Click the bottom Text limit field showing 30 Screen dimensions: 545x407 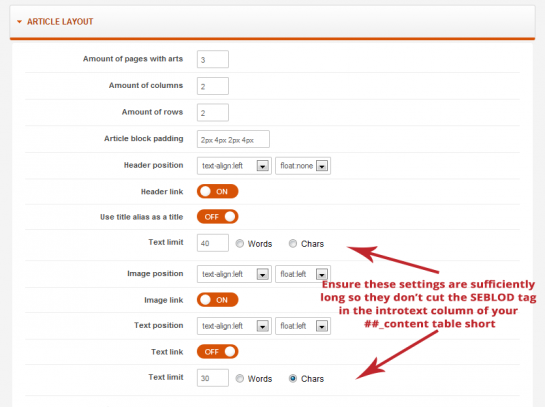coord(213,378)
